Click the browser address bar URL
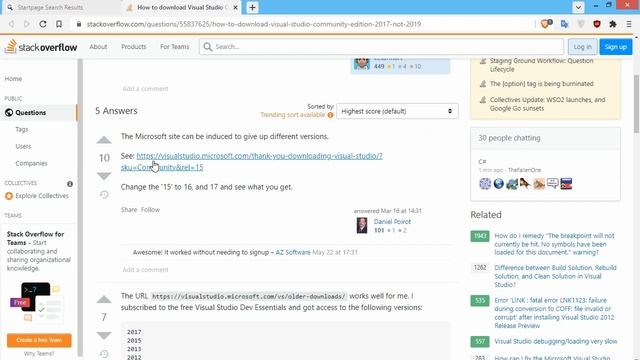This screenshot has width=640, height=360. 254,24
